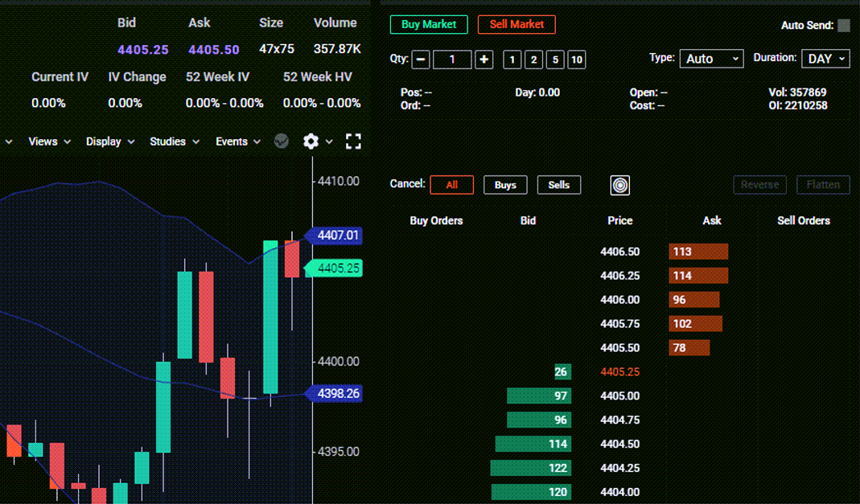The width and height of the screenshot is (860, 504).
Task: Expand chart to fullscreen
Action: 353,141
